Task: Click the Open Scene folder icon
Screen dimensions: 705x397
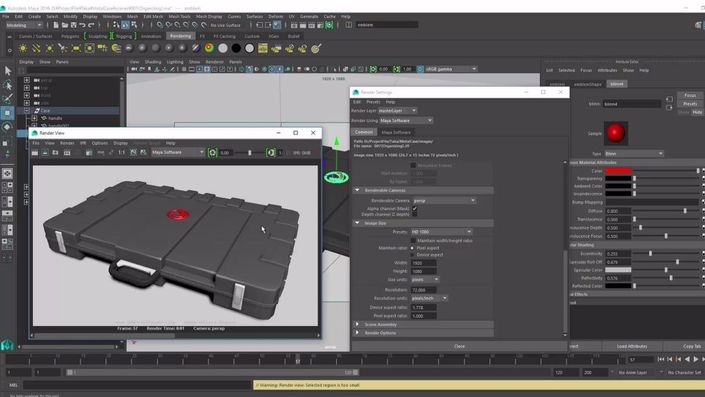Action: 65,25
